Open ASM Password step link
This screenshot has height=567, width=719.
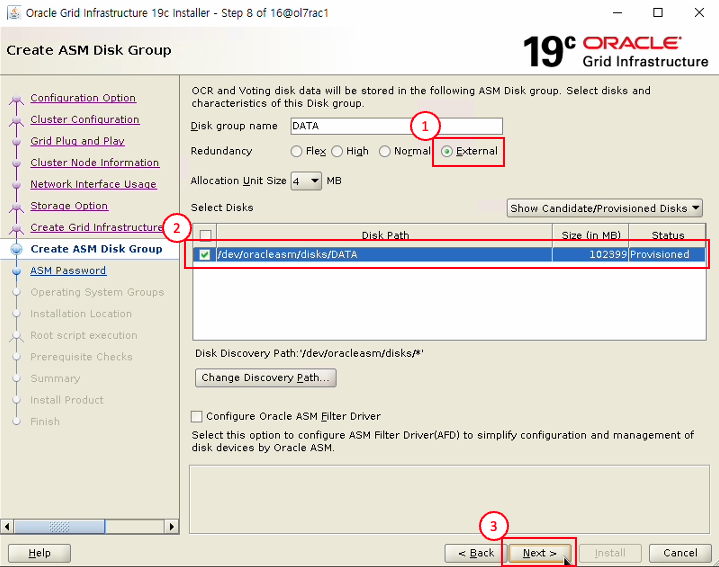pyautogui.click(x=68, y=270)
